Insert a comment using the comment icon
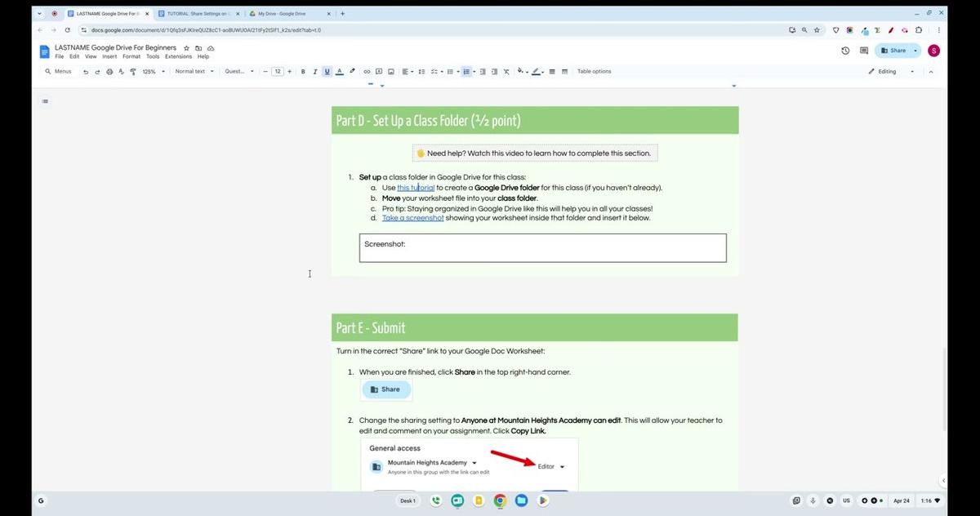 tap(378, 71)
